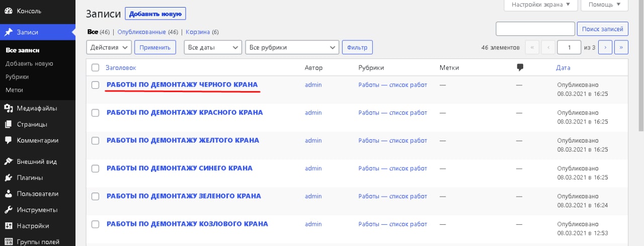
Task: Click the Комментарии speech bubble sidebar icon
Action: point(9,140)
